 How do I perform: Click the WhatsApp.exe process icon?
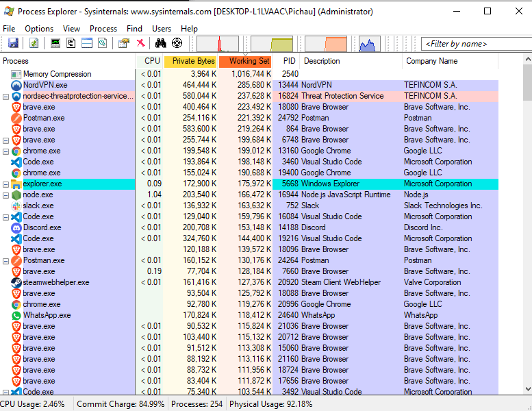16,315
